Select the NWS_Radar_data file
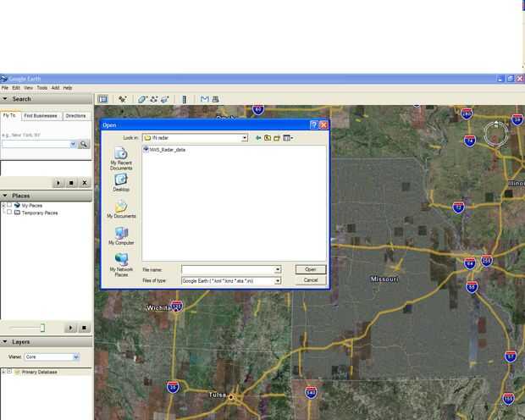This screenshot has height=420, width=525. pos(164,150)
